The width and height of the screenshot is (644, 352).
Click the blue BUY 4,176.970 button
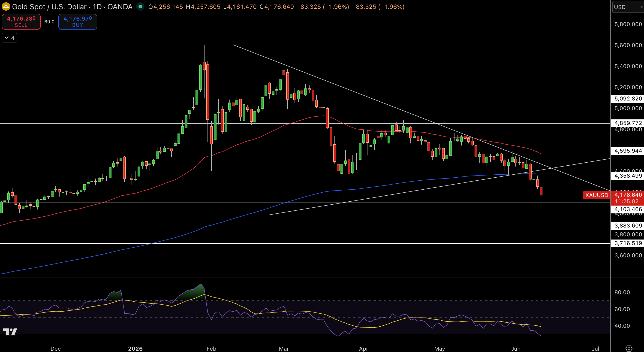pos(78,22)
